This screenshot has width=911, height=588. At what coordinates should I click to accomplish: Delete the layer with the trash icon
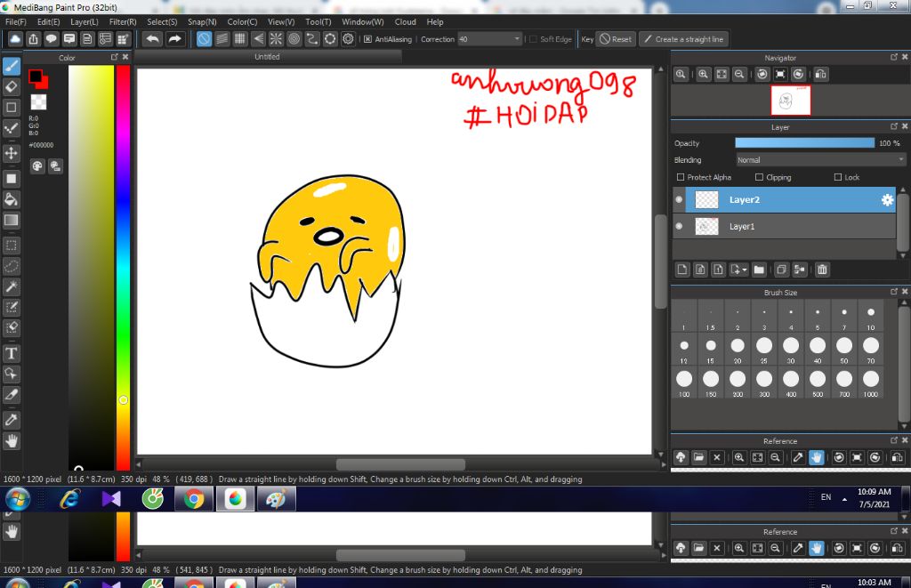point(823,270)
